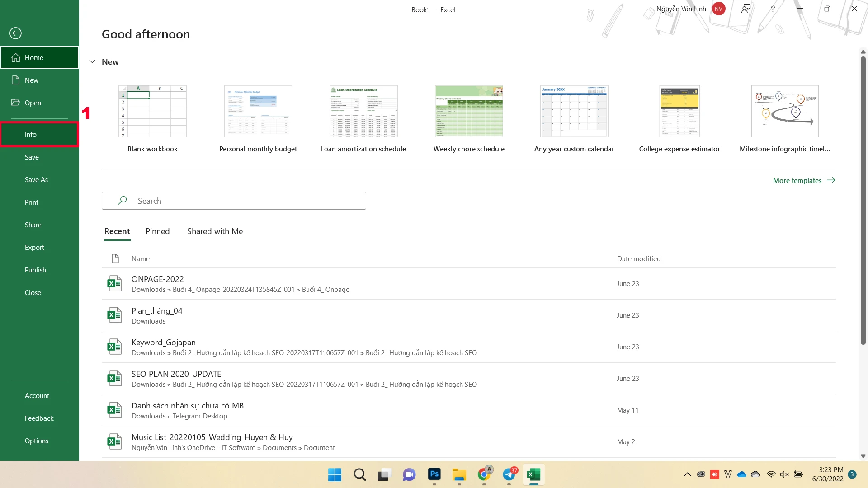Viewport: 868px width, 488px height.
Task: Open Any year custom calendar template
Action: click(574, 119)
